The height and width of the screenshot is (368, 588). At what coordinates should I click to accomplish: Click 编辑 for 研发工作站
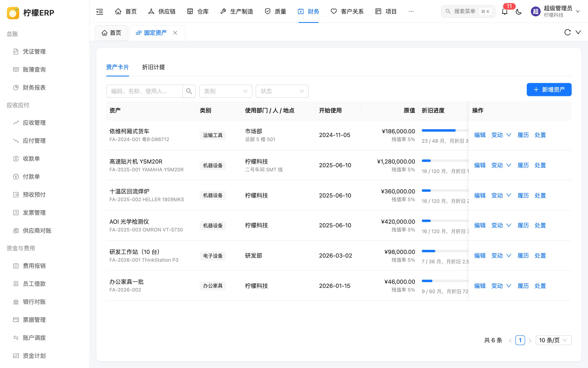[x=480, y=256]
